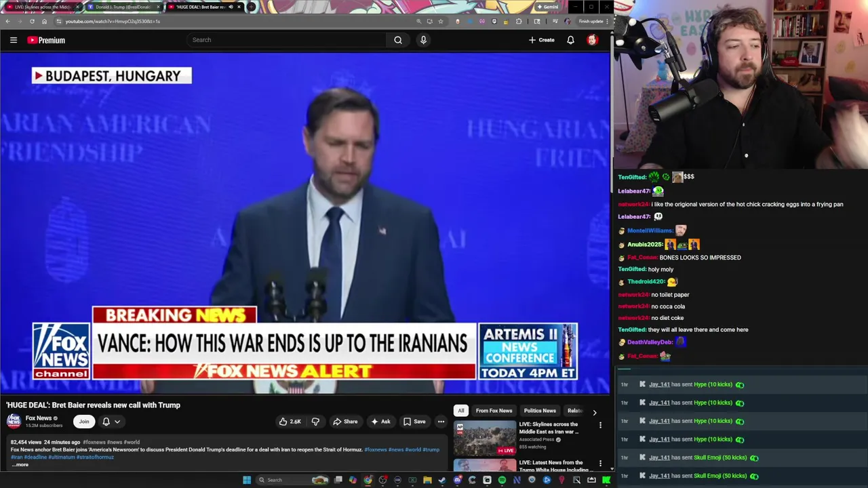Share the video
This screenshot has height=488, width=868.
344,422
